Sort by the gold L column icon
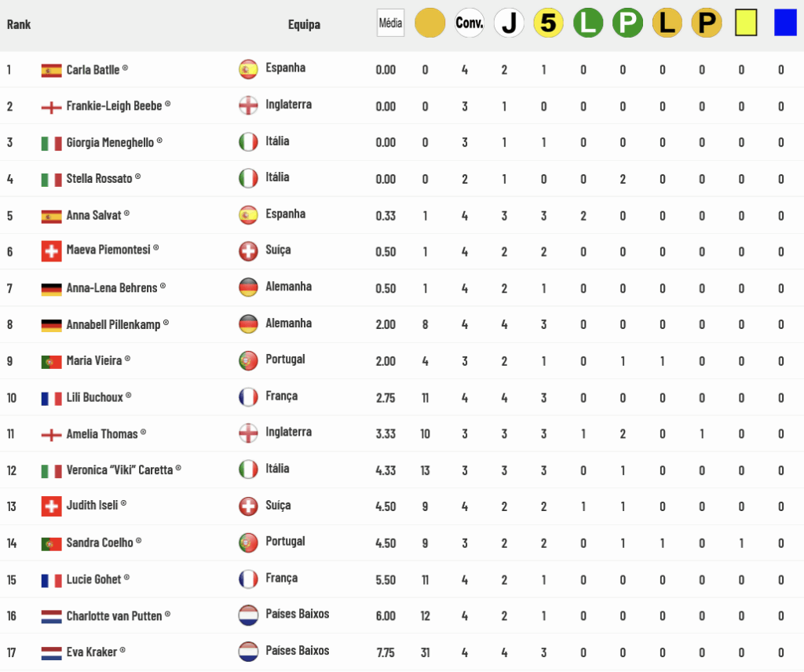The image size is (804, 672). [x=667, y=23]
